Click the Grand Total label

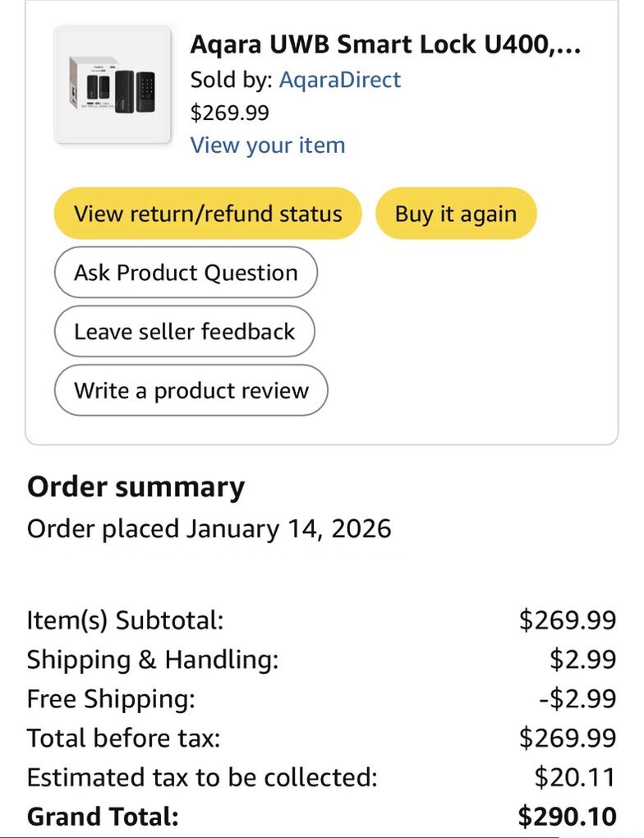103,817
